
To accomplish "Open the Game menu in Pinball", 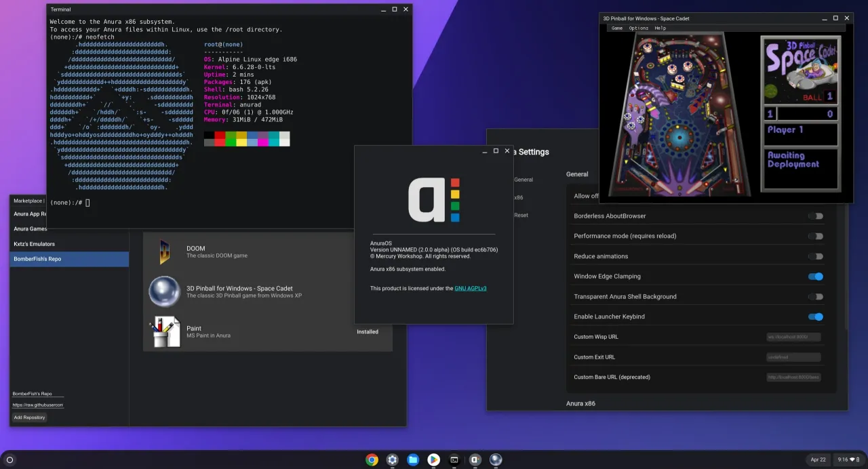I will point(616,28).
